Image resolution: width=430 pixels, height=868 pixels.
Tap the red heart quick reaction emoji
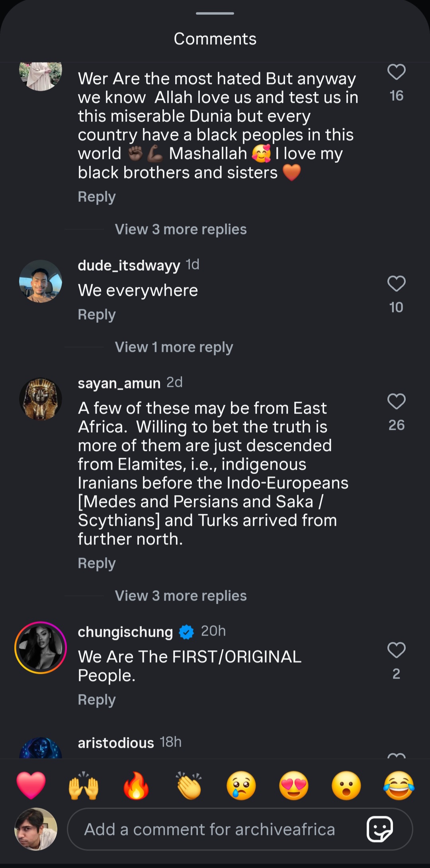pyautogui.click(x=31, y=785)
